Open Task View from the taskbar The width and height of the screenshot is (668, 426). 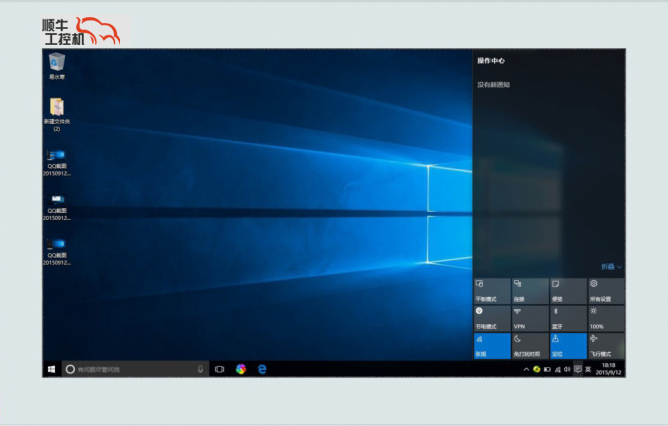click(220, 369)
